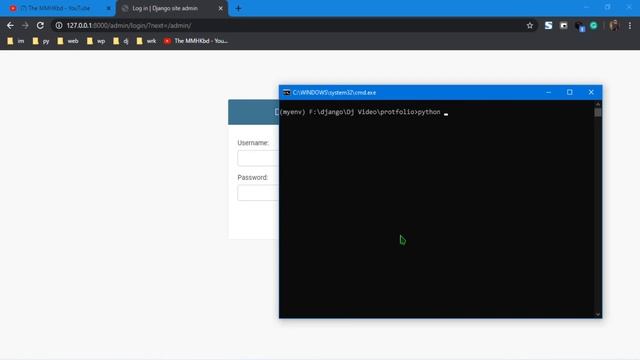
Task: Open the screen capture extension icon
Action: (564, 25)
